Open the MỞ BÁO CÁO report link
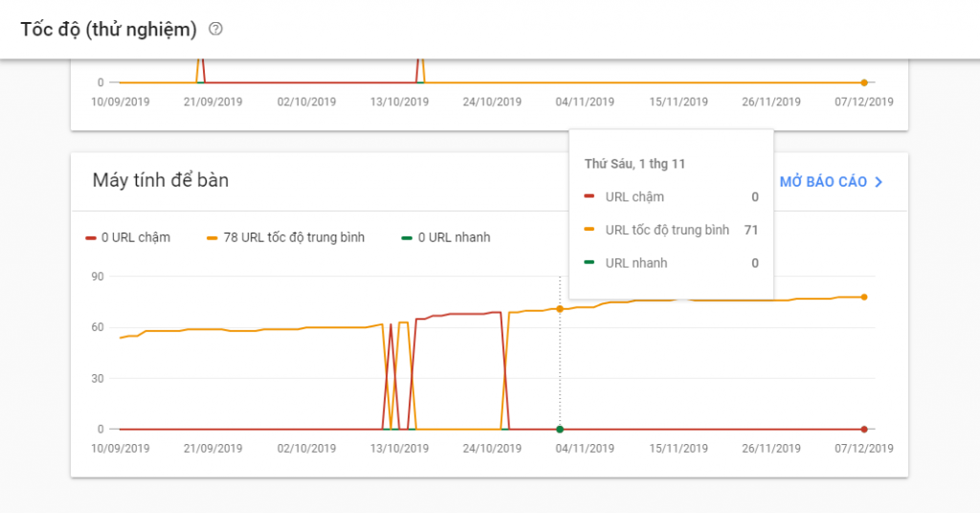Image resolution: width=980 pixels, height=513 pixels. 823,182
